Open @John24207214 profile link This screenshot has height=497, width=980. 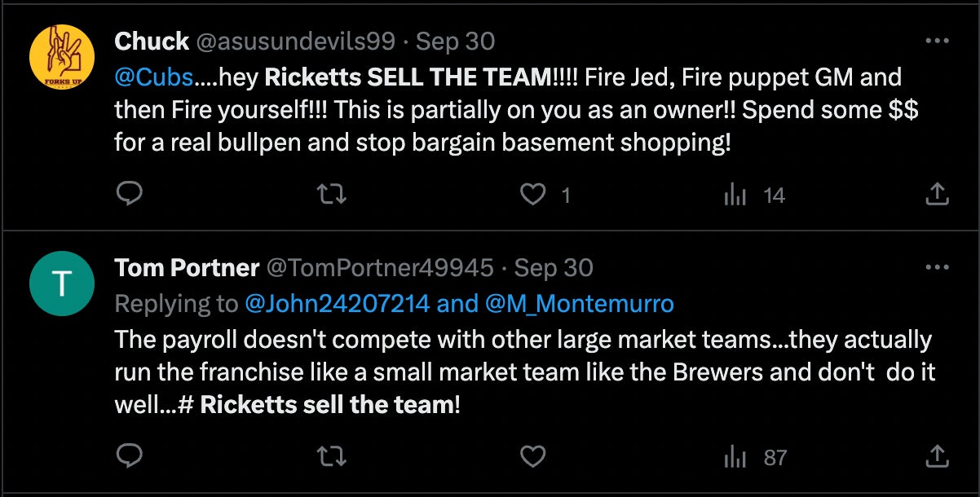click(x=337, y=304)
